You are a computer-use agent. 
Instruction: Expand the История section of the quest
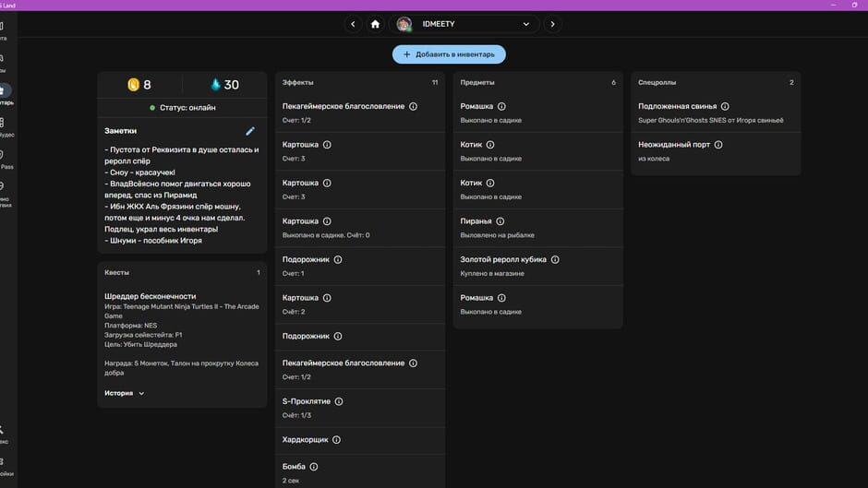pyautogui.click(x=124, y=393)
